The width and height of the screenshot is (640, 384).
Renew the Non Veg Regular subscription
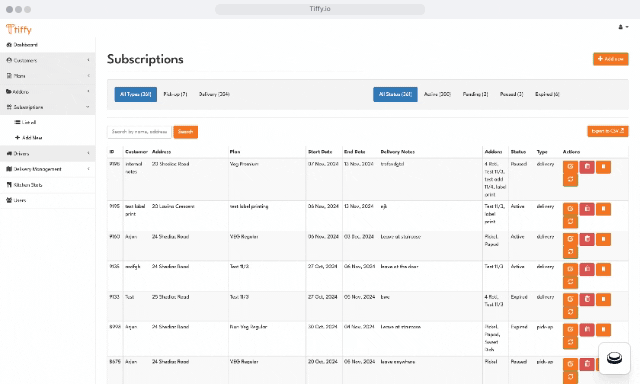point(570,342)
